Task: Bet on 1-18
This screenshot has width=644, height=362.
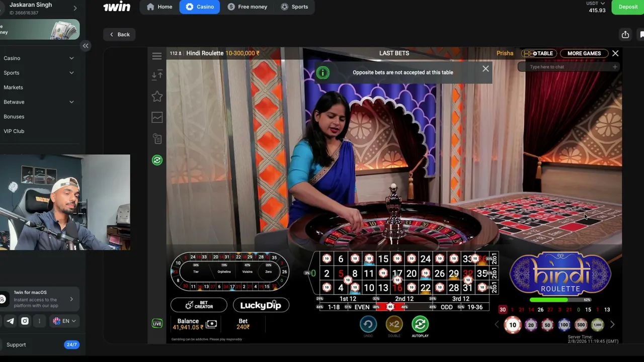Action: pos(334,307)
